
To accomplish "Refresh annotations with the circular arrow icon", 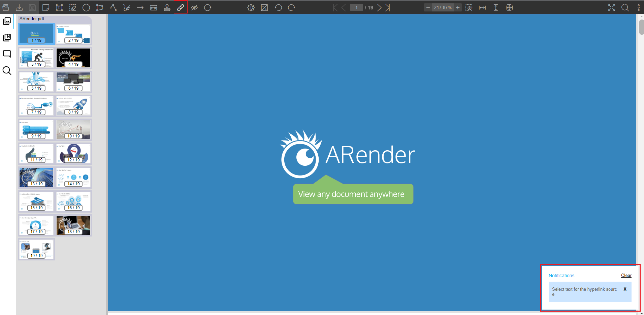I will 208,7.
